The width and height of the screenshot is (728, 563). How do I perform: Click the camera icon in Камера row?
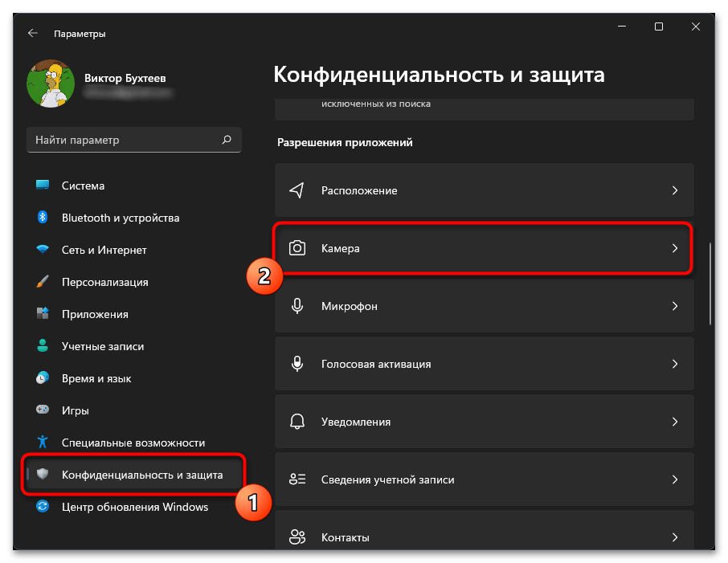(297, 249)
